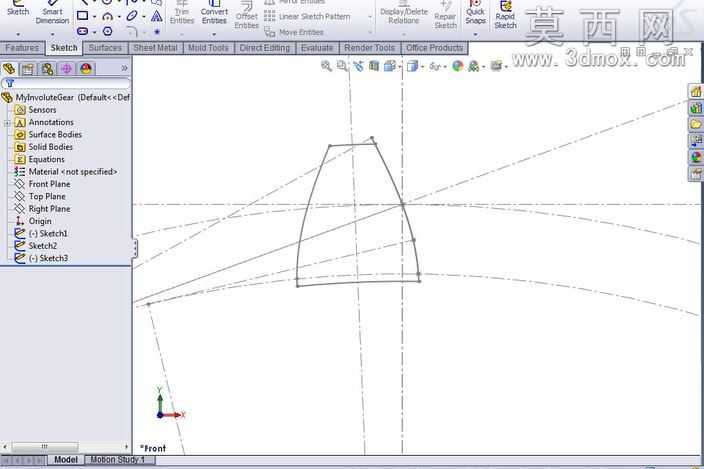Toggle the Section View icon
The height and width of the screenshot is (469, 704).
click(374, 66)
